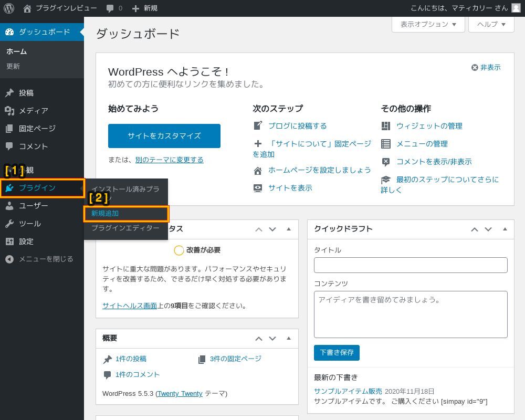Collapse menu via the メニューを閉じる arrow icon

[x=9, y=259]
